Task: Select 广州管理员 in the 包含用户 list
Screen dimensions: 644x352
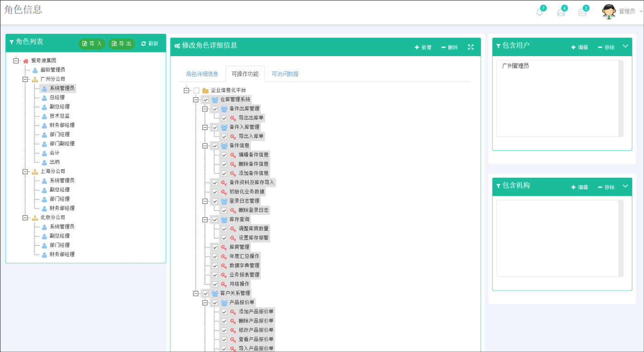Action: (x=515, y=66)
